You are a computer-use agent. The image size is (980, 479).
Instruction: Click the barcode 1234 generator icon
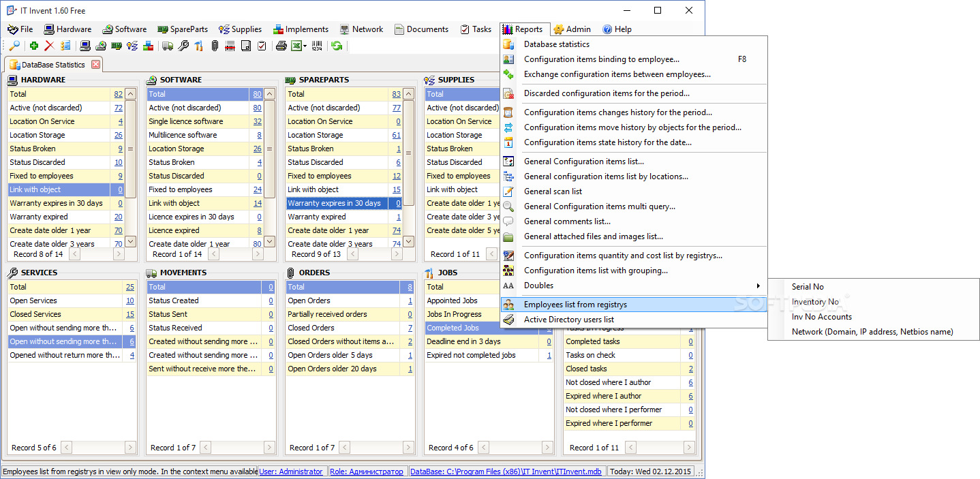317,46
